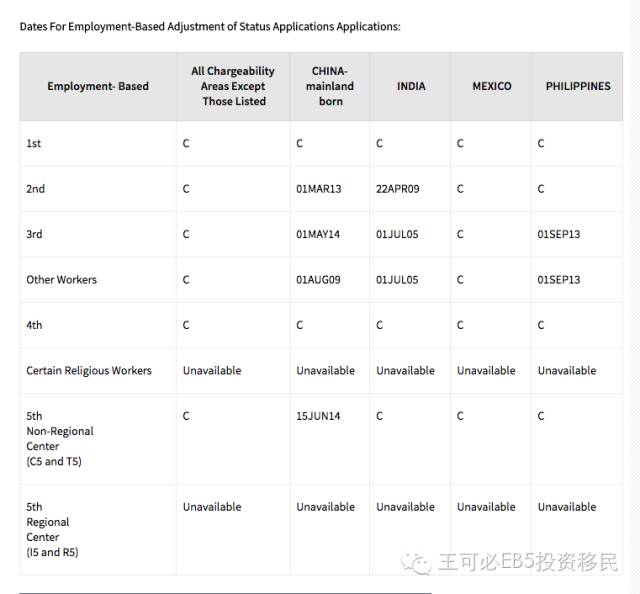Click the 01AUG09 date for Other Workers
Screen dimensions: 640x594
point(318,280)
